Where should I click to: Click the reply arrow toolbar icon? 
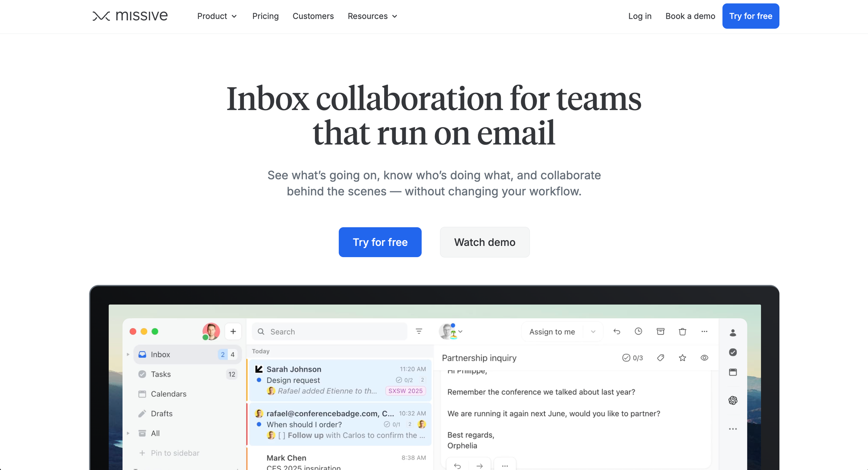pyautogui.click(x=617, y=332)
